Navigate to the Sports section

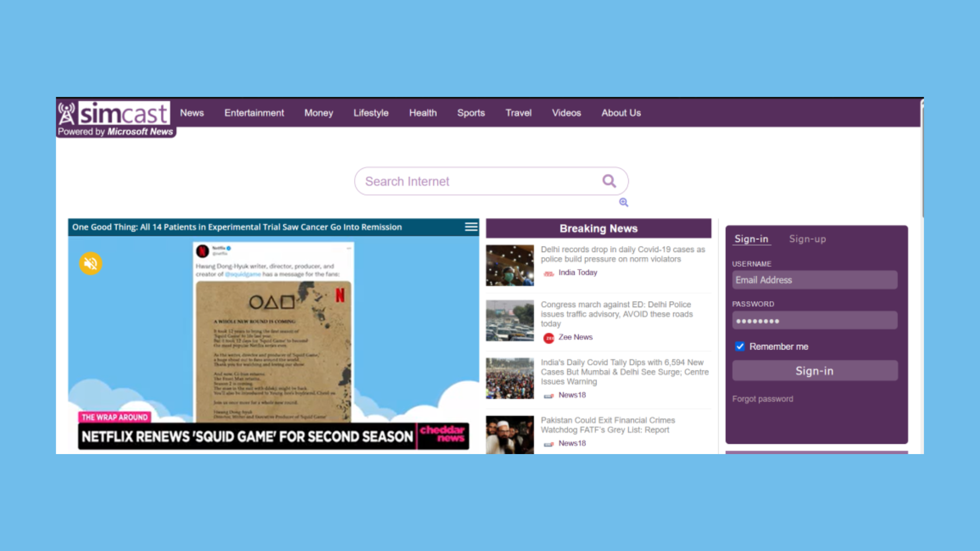pyautogui.click(x=471, y=113)
